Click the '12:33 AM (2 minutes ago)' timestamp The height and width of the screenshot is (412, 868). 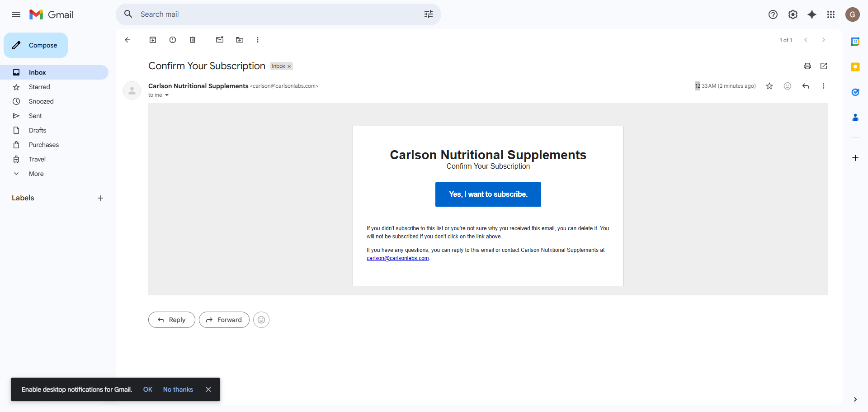coord(726,86)
